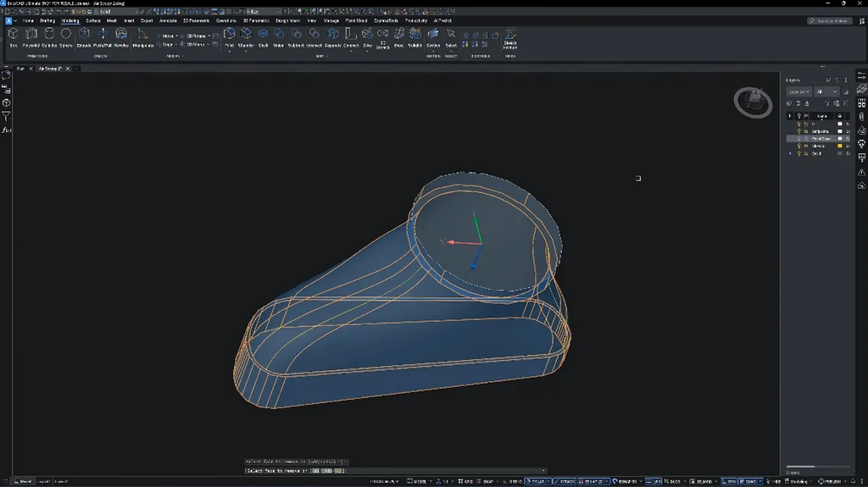Select the Cylinder primitive tool
Viewport: 868px width, 487px height.
pos(49,37)
